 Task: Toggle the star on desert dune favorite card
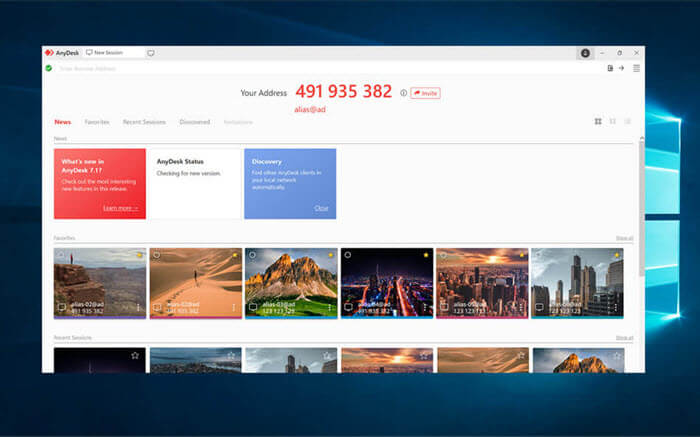(x=235, y=255)
